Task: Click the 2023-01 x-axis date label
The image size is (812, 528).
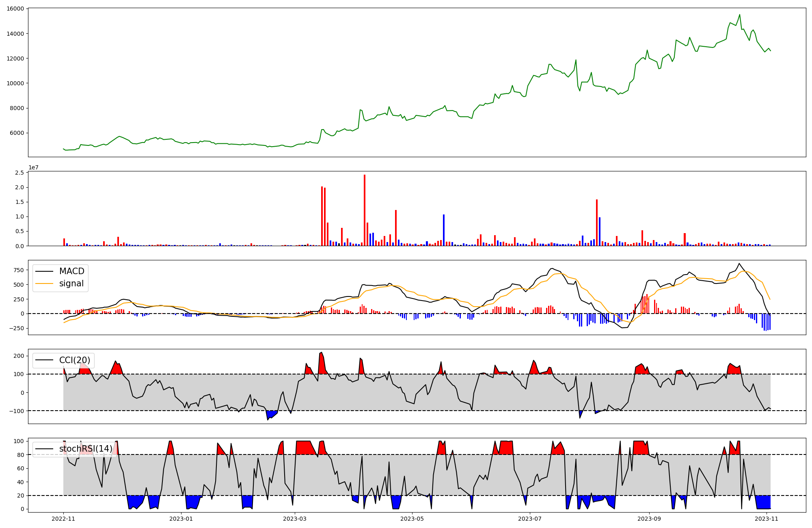Action: 181,519
